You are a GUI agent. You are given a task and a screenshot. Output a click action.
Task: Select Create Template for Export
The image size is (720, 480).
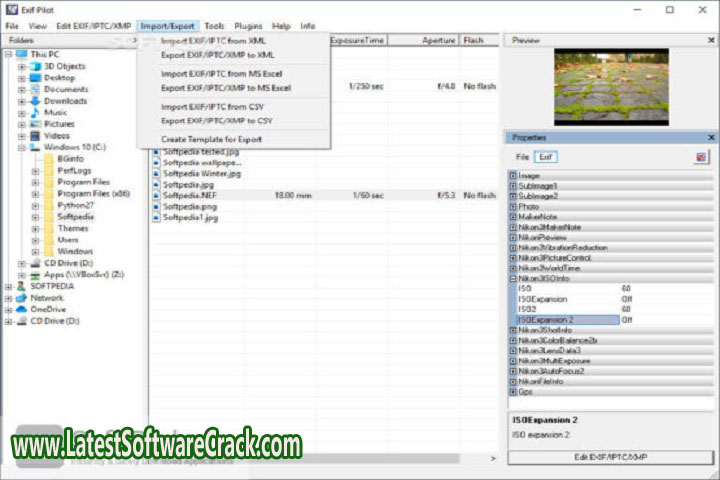pyautogui.click(x=214, y=138)
